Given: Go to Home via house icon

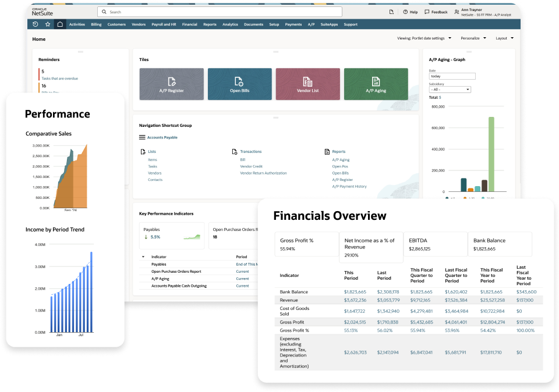Looking at the screenshot, I should point(60,24).
